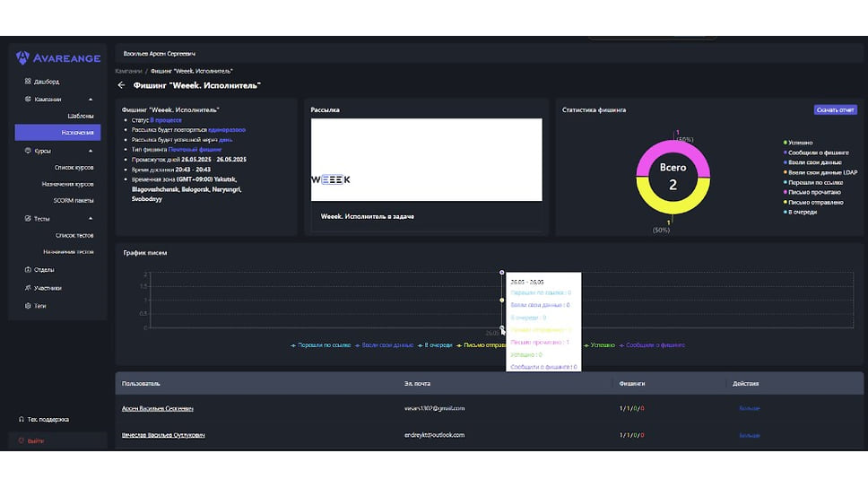868x488 pixels.
Task: Click Васильев Арсен Сергеевич header name
Action: point(159,54)
